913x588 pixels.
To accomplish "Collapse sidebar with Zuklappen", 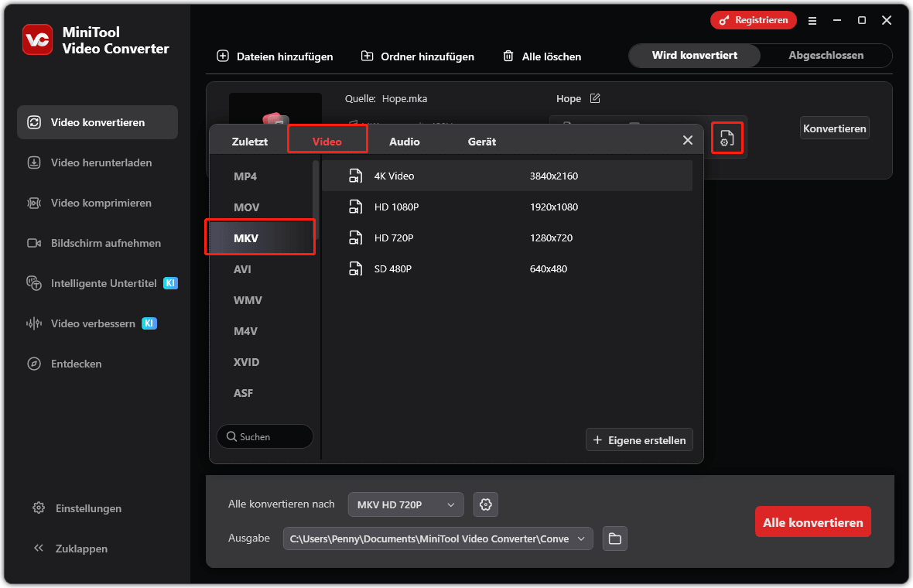I will click(x=70, y=549).
